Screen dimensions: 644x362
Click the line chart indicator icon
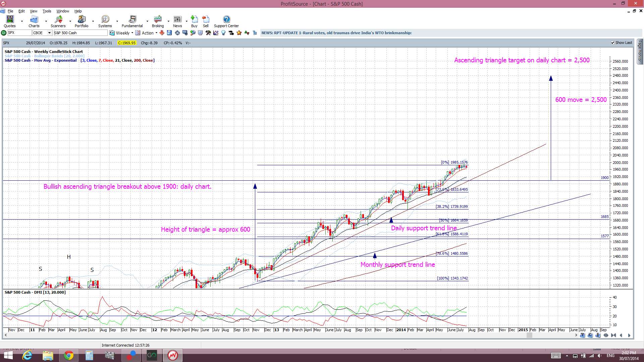coord(216,33)
